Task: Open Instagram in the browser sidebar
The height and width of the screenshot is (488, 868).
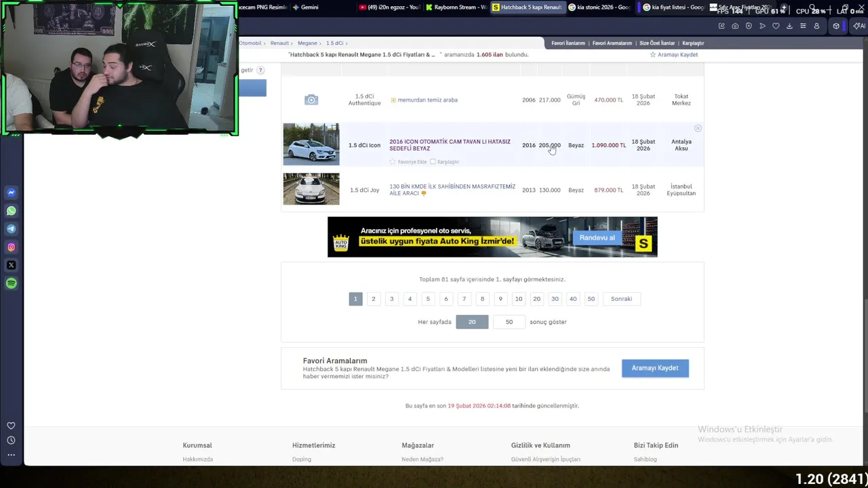Action: pyautogui.click(x=11, y=247)
